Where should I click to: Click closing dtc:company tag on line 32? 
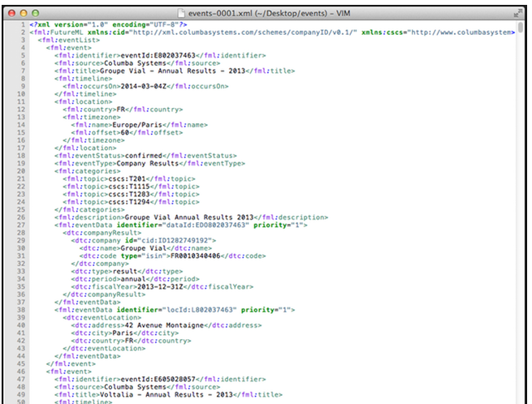(100, 264)
